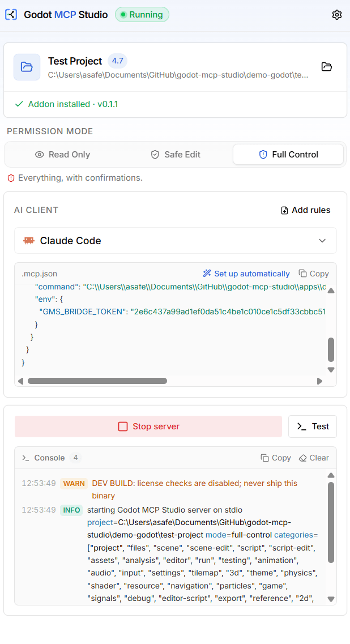This screenshot has width=350, height=644.
Task: Open settings via the gear icon
Action: pyautogui.click(x=336, y=15)
